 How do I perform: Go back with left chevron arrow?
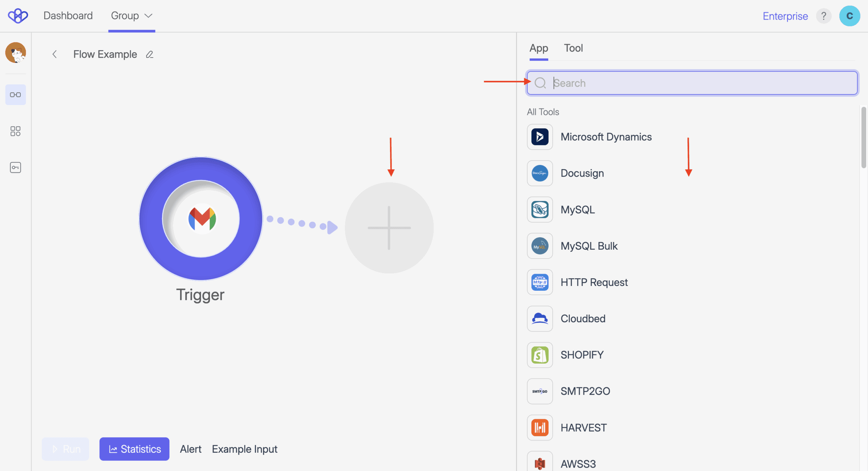point(55,54)
